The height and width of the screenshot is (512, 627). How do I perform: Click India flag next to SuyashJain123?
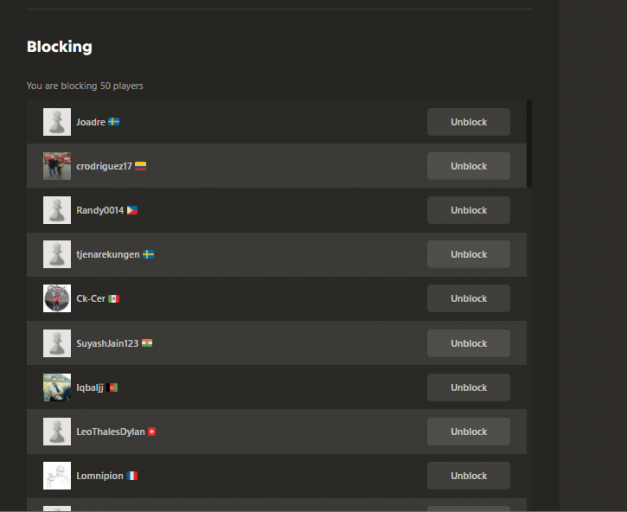(147, 343)
